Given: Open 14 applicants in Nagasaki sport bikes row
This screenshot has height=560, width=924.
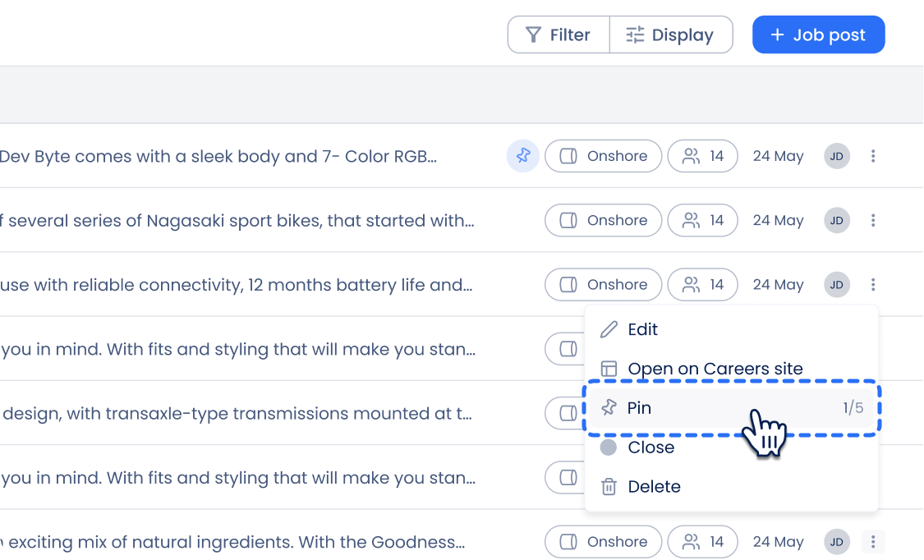Looking at the screenshot, I should pos(702,220).
